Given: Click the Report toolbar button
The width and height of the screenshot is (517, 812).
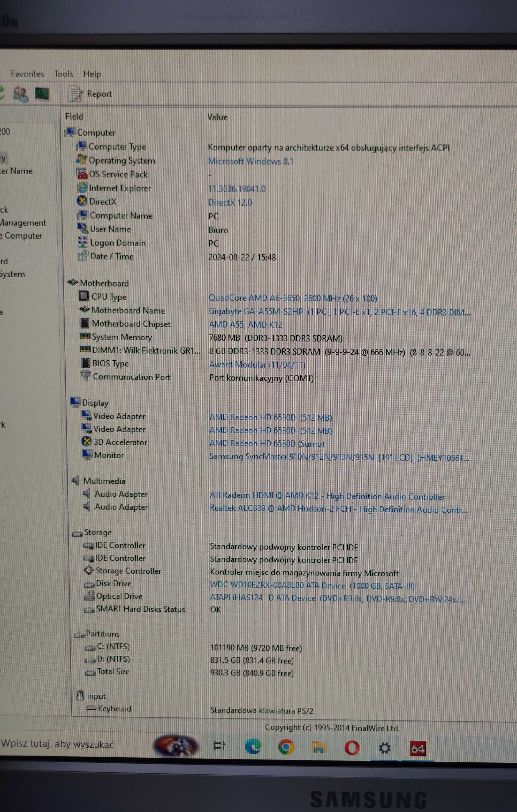Looking at the screenshot, I should (x=90, y=94).
